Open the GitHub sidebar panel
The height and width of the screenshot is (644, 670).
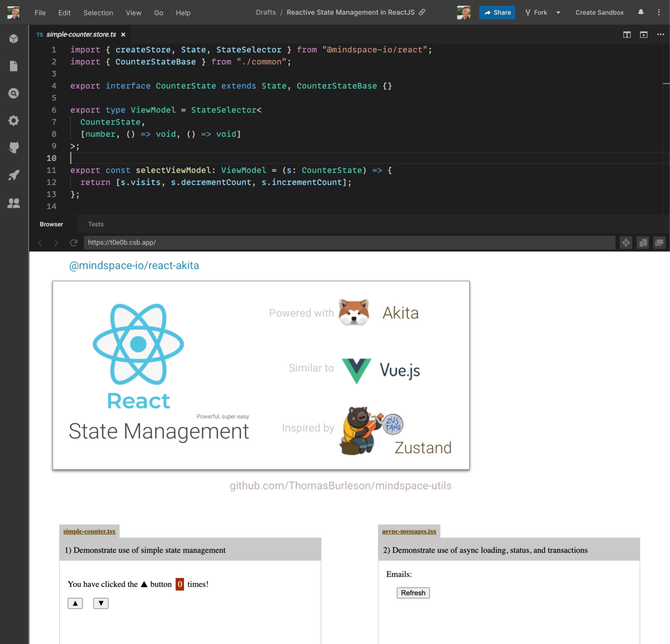pyautogui.click(x=14, y=148)
